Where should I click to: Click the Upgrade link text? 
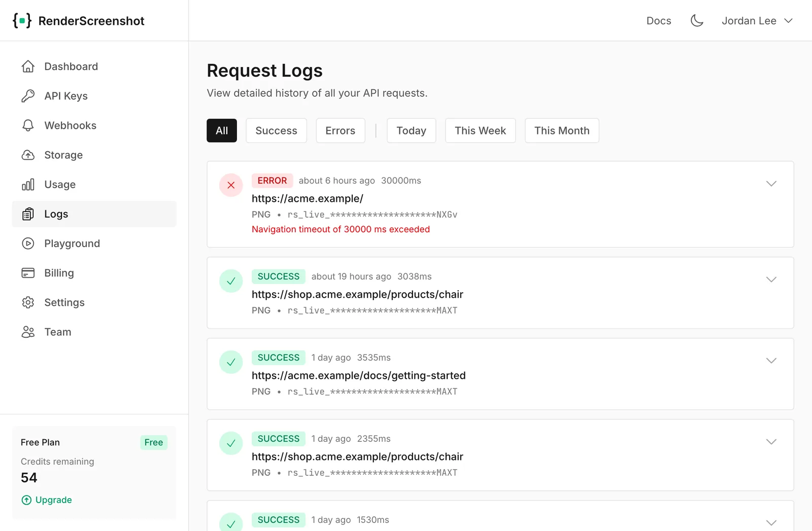[54, 500]
